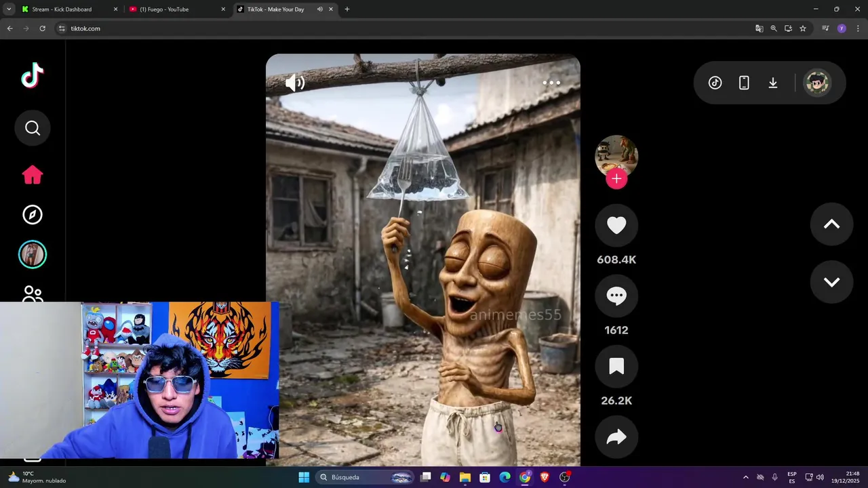Go to the previous video
868x488 pixels.
(x=832, y=224)
